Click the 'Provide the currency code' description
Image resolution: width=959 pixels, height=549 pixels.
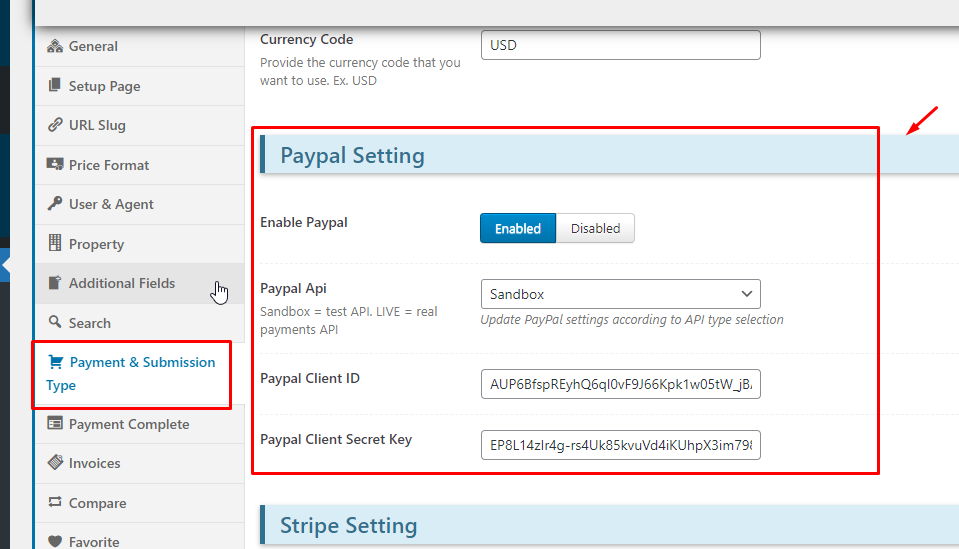tap(360, 72)
